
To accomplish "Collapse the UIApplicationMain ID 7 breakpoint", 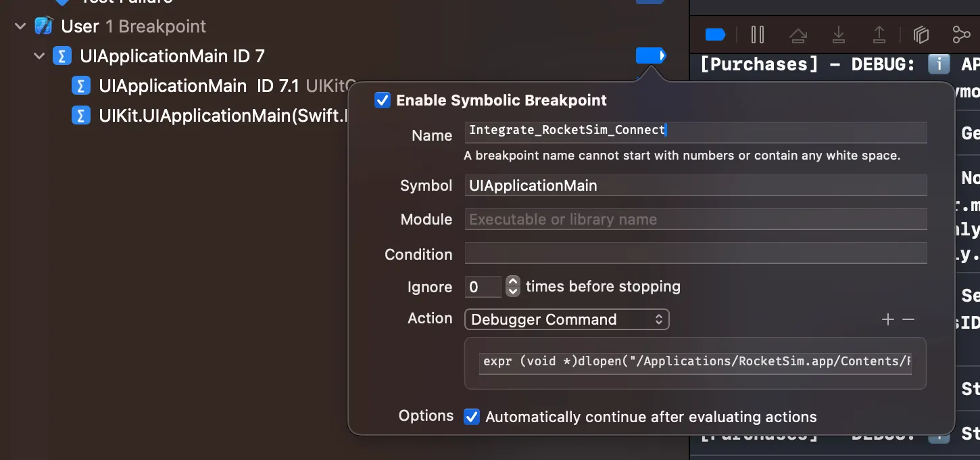I will pyautogui.click(x=39, y=56).
